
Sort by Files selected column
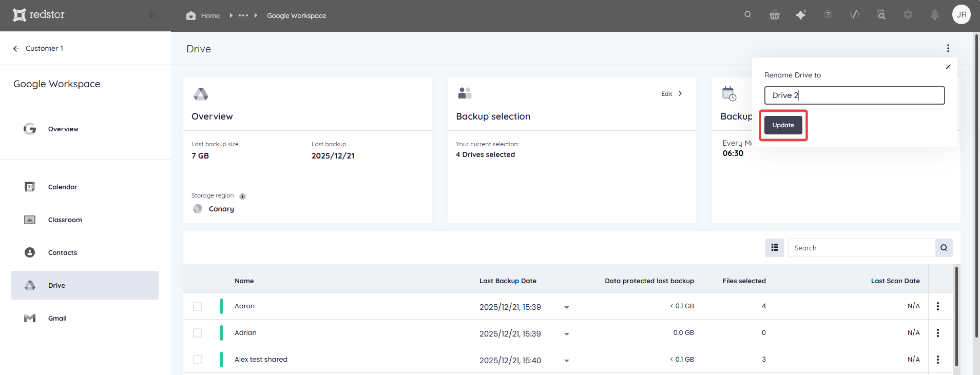click(744, 281)
